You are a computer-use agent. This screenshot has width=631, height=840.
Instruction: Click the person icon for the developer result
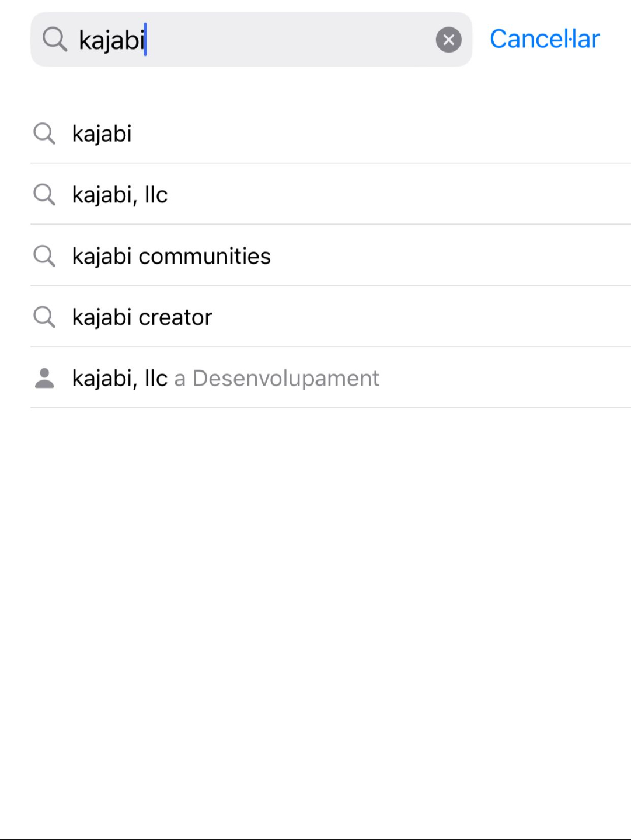(x=44, y=378)
